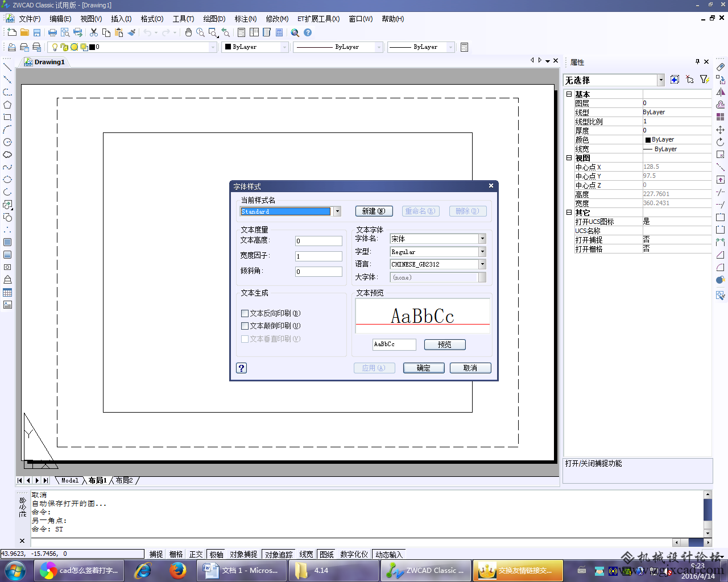Toggle 对象捕捉 object snap in status bar
The image size is (728, 582).
click(243, 554)
